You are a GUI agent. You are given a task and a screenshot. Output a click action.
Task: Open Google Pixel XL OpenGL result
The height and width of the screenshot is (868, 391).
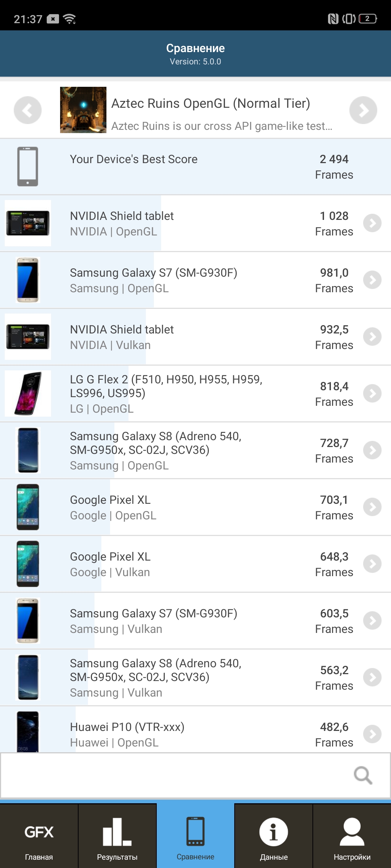181,507
